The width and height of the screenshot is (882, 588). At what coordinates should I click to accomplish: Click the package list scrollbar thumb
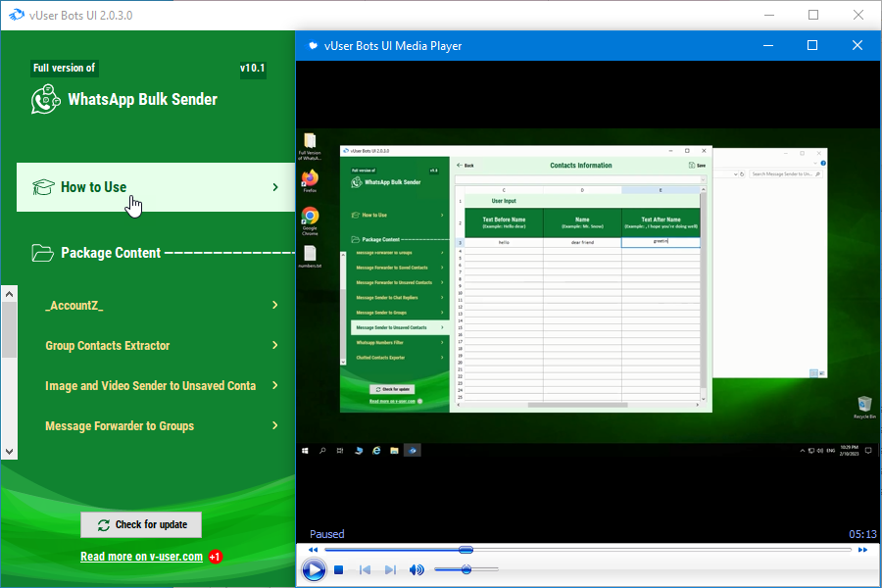click(9, 329)
